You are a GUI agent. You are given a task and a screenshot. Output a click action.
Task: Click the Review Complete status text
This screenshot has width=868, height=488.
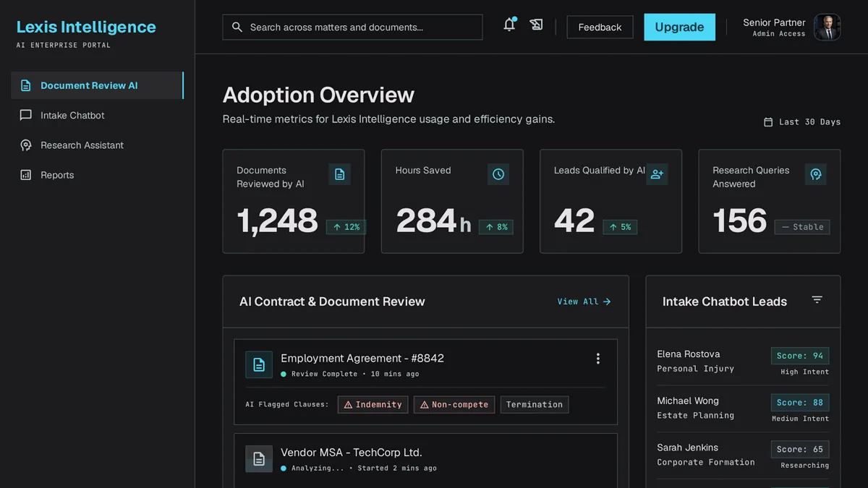[x=324, y=374]
